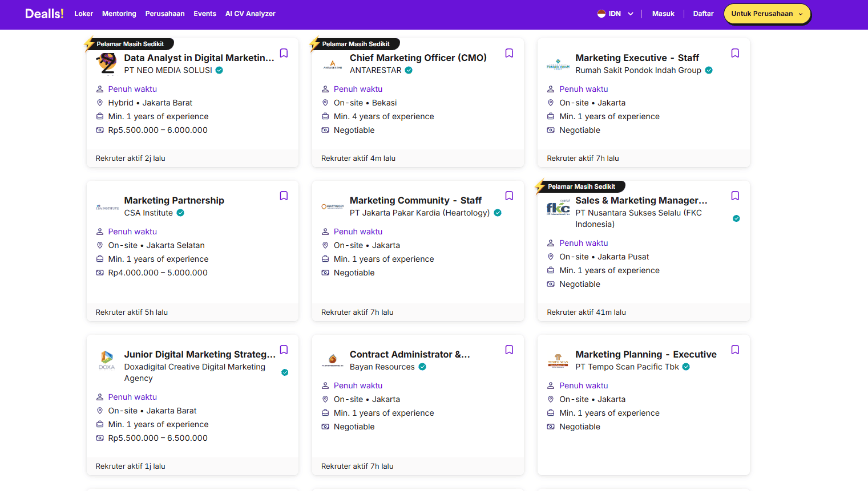
Task: Save the Marketing Planning - Executive listing
Action: 735,350
